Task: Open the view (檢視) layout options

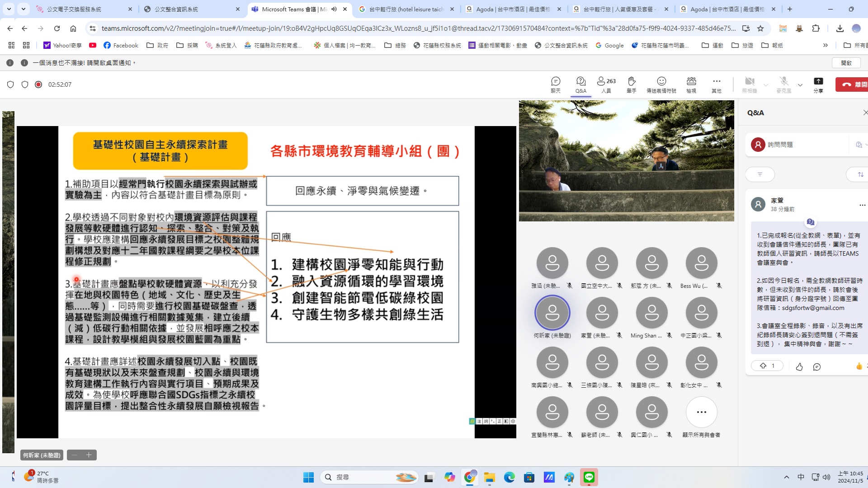Action: [x=691, y=84]
